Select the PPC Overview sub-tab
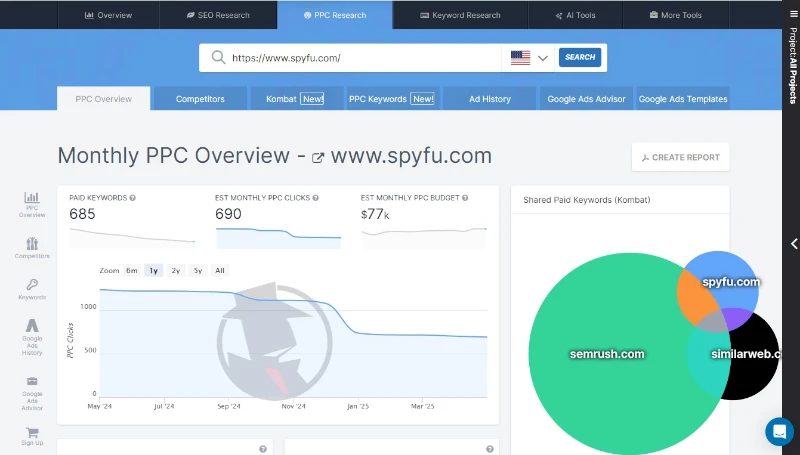 coord(104,98)
